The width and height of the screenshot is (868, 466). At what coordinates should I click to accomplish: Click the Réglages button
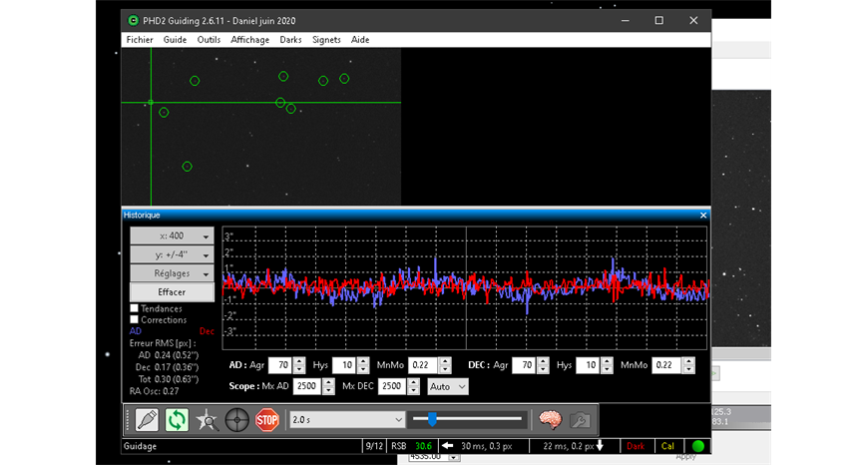tap(172, 273)
